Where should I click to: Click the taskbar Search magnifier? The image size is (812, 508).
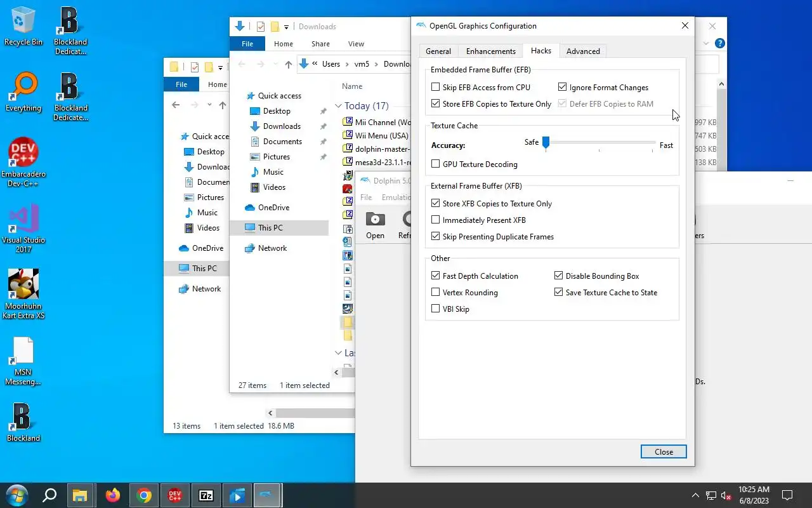49,495
